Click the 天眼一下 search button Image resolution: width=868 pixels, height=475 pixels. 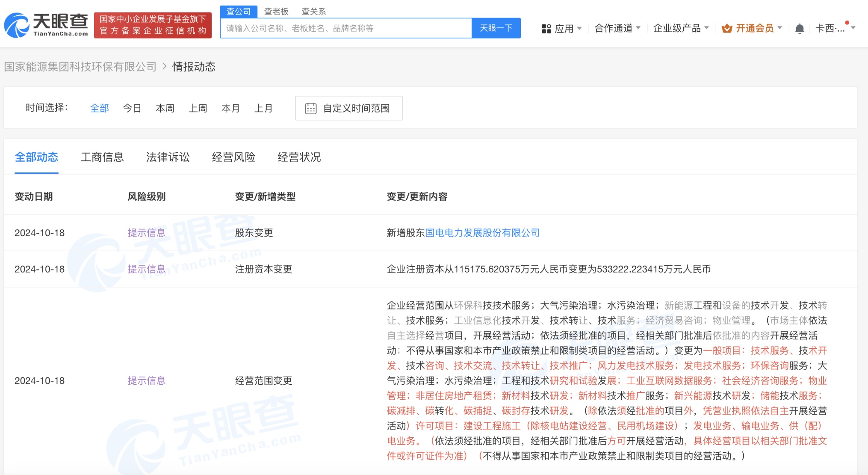point(496,28)
